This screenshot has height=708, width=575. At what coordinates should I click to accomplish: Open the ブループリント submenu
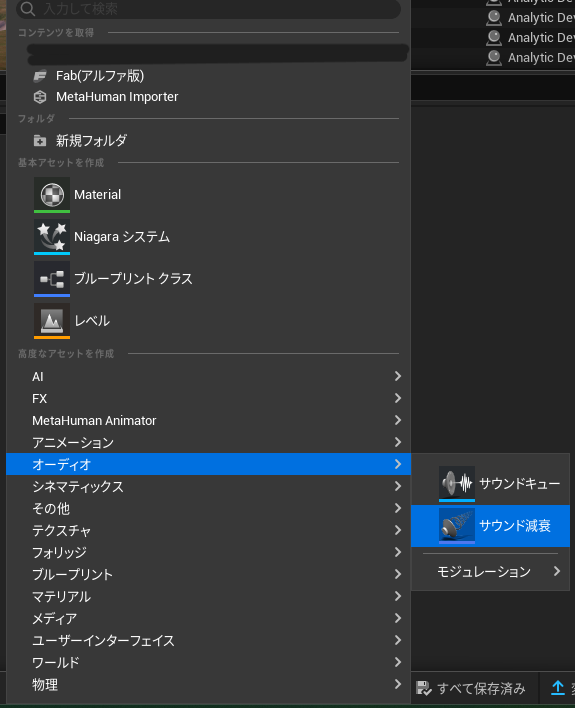[208, 574]
